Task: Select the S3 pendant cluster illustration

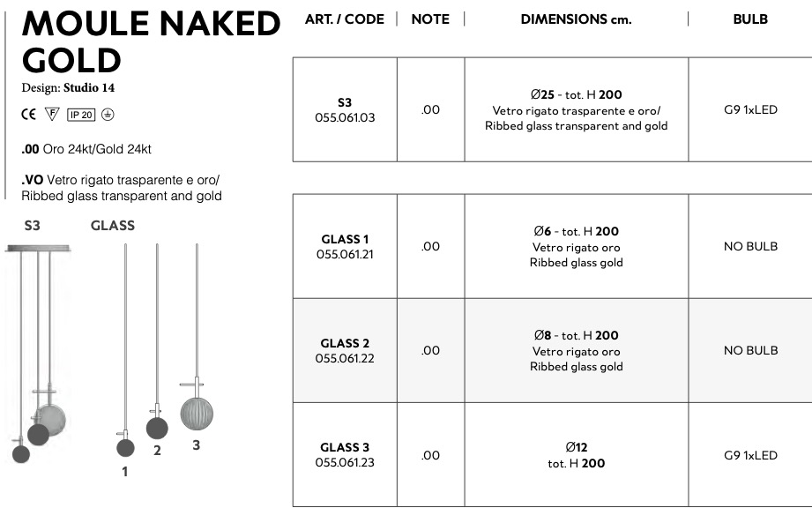Action: click(x=38, y=353)
